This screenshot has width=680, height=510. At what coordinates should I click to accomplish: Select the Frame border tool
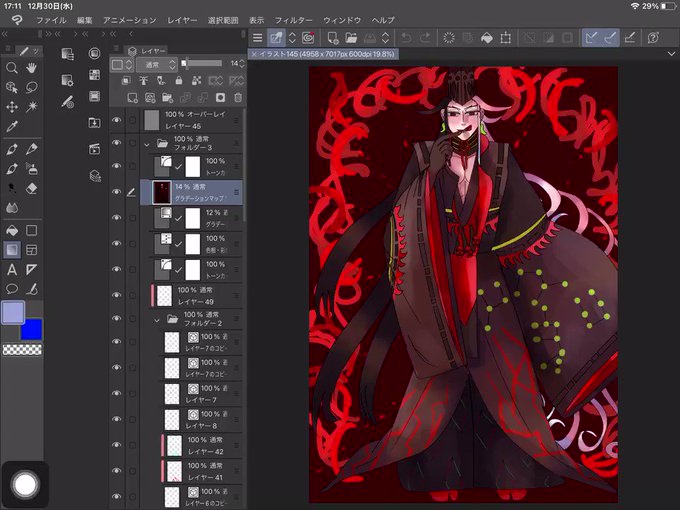[x=31, y=250]
